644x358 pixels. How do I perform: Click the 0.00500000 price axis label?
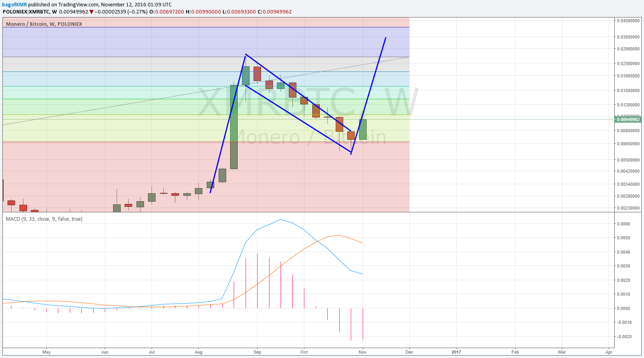(628, 160)
